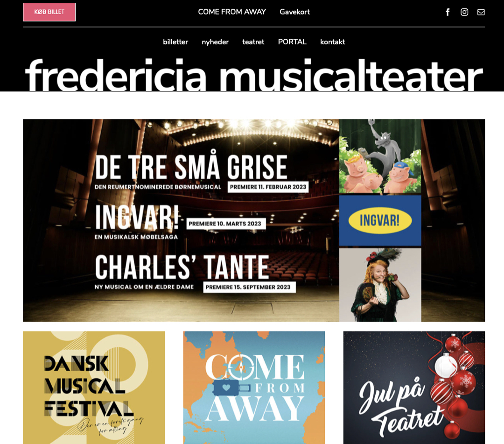Select the teatret menu item
Screen dimensions: 504x444
(x=253, y=42)
